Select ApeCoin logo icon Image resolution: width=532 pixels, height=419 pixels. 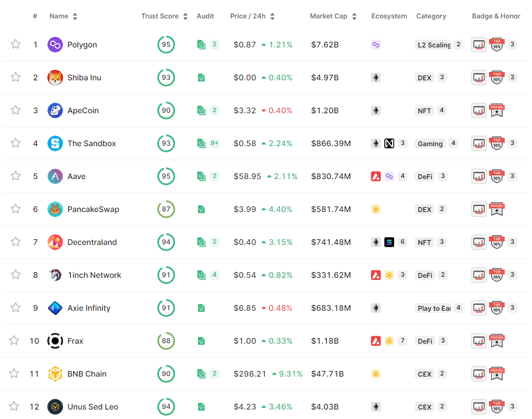point(55,110)
